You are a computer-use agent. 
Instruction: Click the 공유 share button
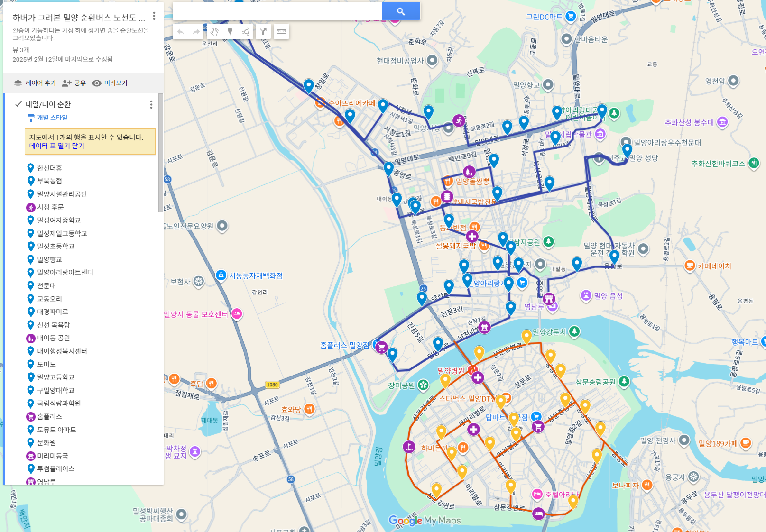pyautogui.click(x=74, y=83)
